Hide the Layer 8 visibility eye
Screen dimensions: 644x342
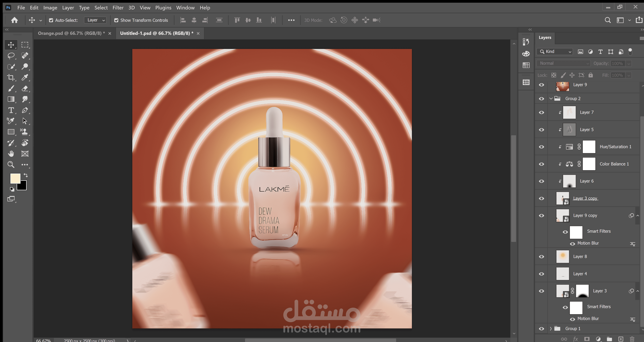tap(542, 257)
